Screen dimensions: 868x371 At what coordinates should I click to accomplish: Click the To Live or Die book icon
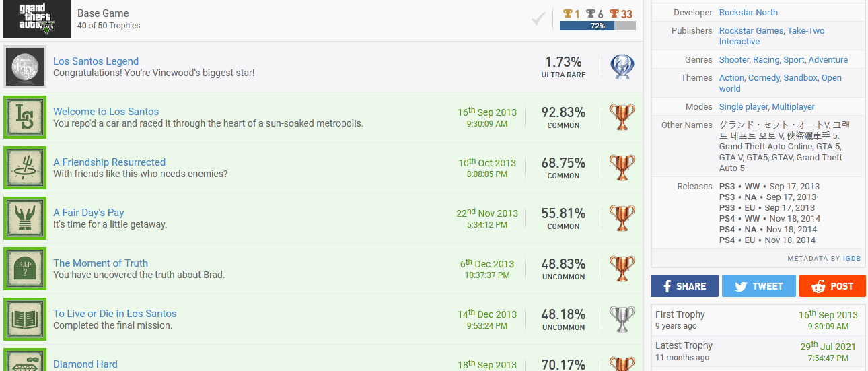click(x=25, y=319)
